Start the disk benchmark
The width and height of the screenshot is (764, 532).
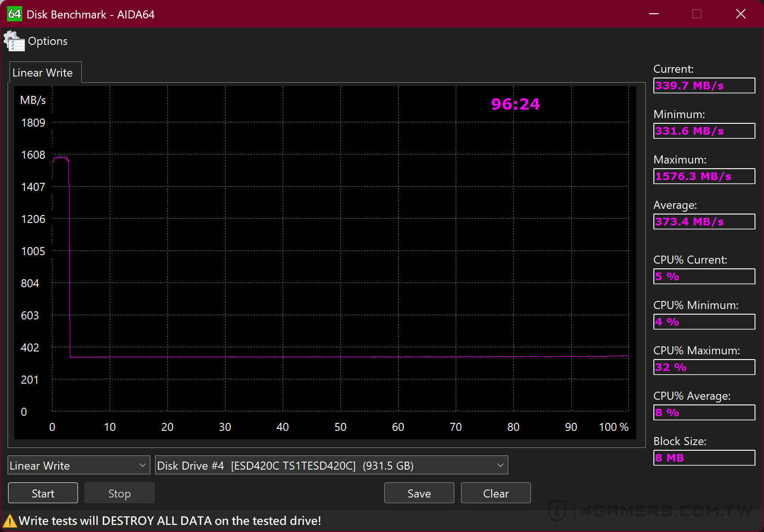43,493
